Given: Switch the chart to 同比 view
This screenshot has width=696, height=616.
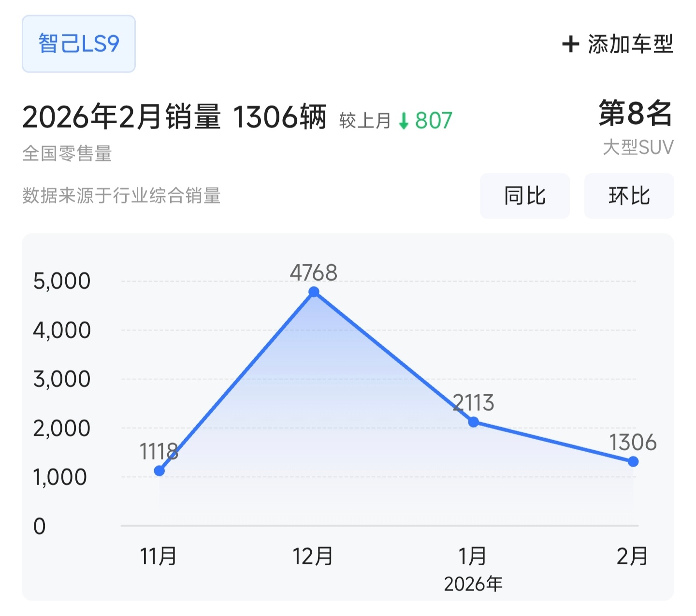Looking at the screenshot, I should pyautogui.click(x=525, y=196).
